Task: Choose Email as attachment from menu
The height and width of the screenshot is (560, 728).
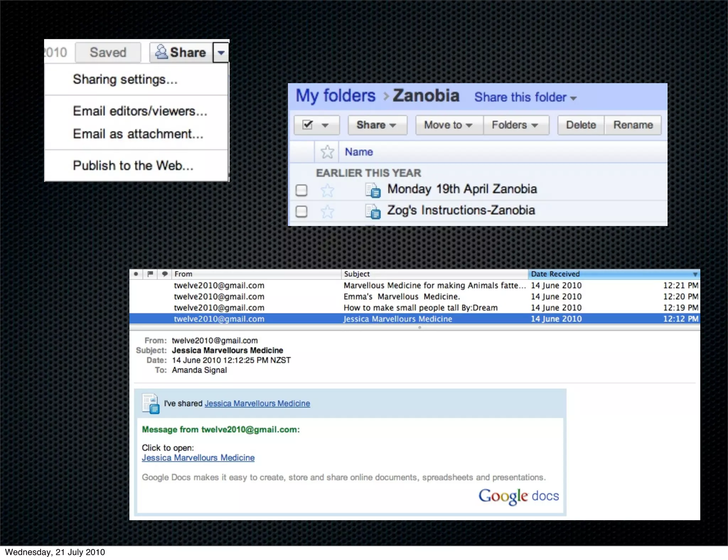Action: (138, 134)
